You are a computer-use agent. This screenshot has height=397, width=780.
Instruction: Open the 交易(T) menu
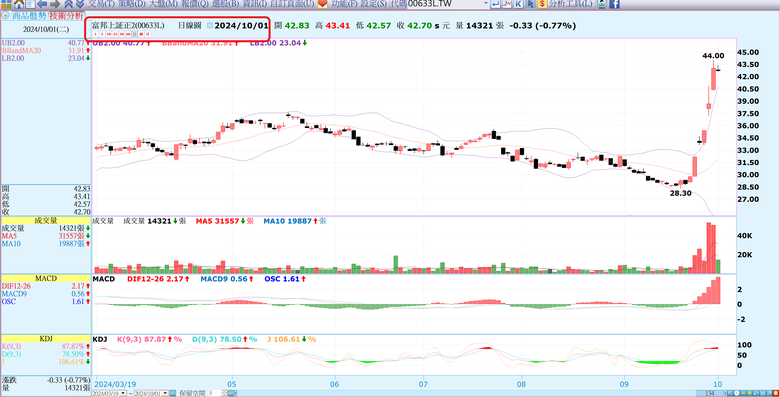pos(101,4)
